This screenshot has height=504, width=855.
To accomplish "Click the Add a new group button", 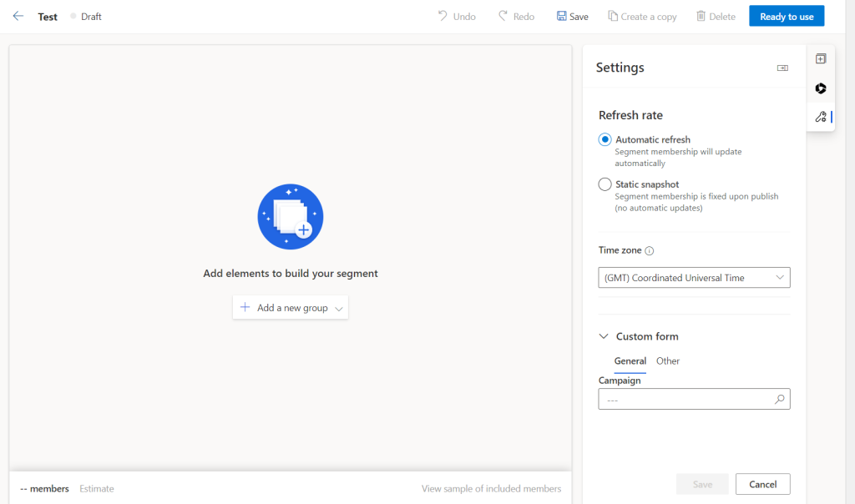I will click(290, 307).
